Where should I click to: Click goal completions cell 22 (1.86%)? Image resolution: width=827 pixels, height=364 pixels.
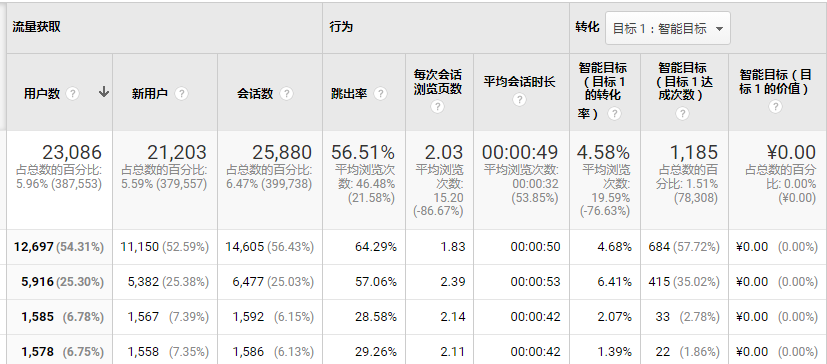click(688, 352)
